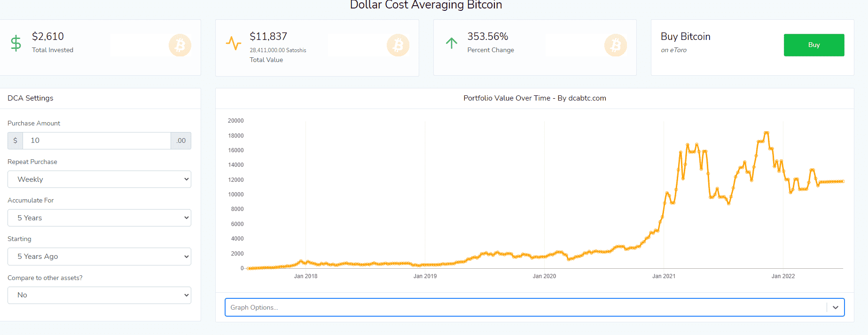Click the Bitcoin logo in Total Invested card

click(180, 45)
